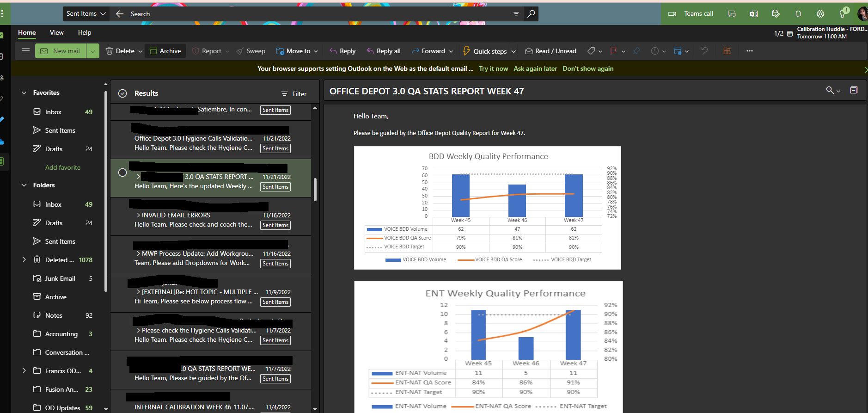Expand the Delete dropdown arrow
This screenshot has height=413, width=868.
(140, 51)
